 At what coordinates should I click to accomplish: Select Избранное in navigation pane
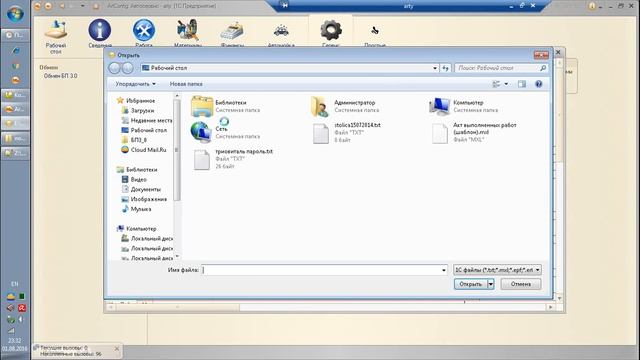[x=136, y=100]
